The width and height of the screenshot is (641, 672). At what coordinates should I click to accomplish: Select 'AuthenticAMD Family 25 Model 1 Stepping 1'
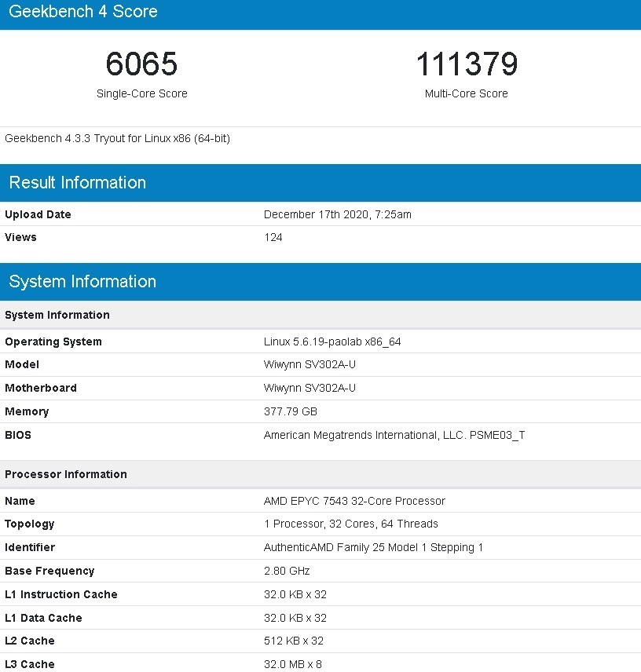(373, 547)
